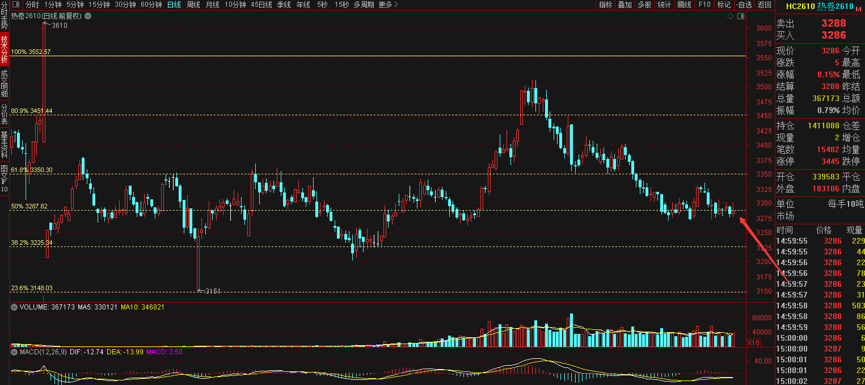Click the 热卷2610 contract name in quote panel

[835, 6]
